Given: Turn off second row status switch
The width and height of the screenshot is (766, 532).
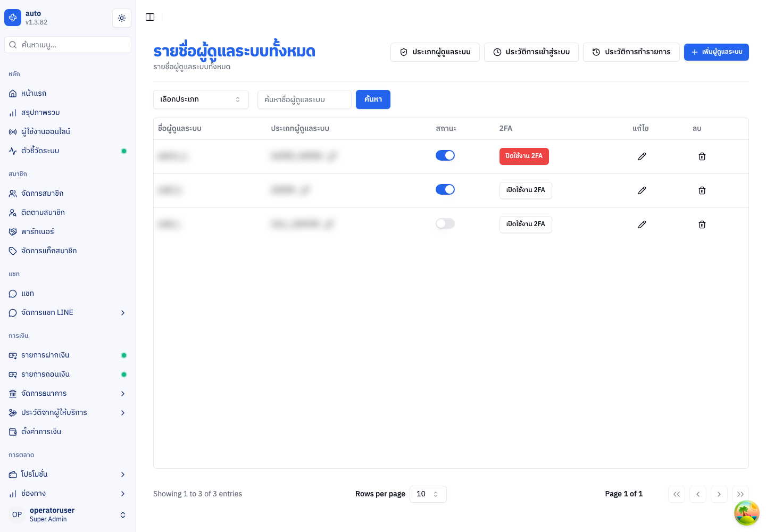Looking at the screenshot, I should tap(445, 189).
